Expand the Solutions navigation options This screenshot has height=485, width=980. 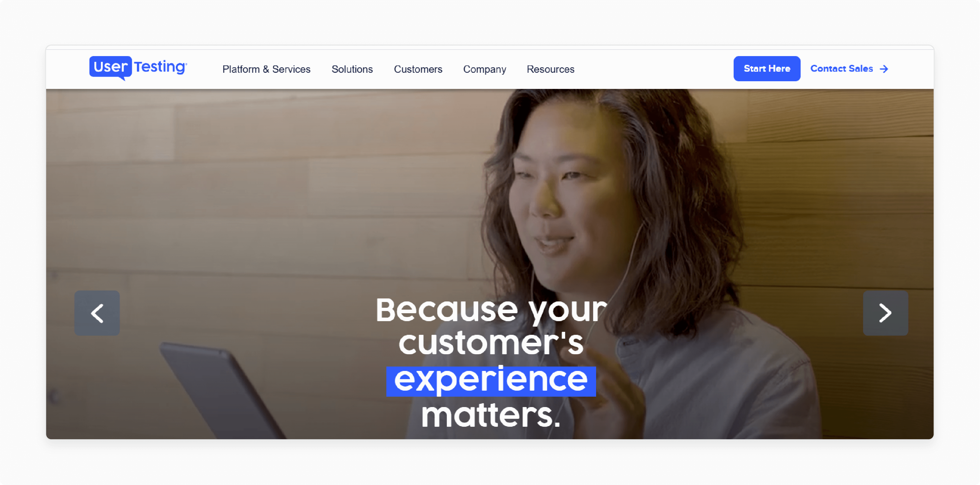tap(352, 69)
